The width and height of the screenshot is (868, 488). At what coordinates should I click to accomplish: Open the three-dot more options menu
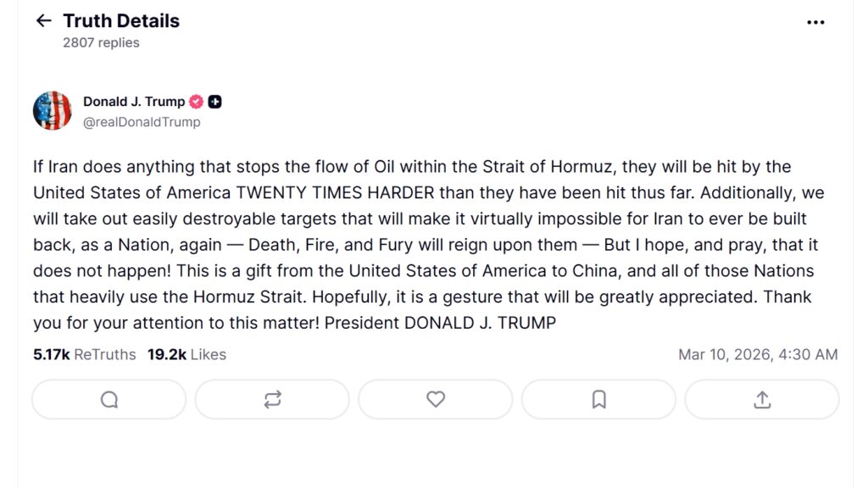tap(815, 22)
